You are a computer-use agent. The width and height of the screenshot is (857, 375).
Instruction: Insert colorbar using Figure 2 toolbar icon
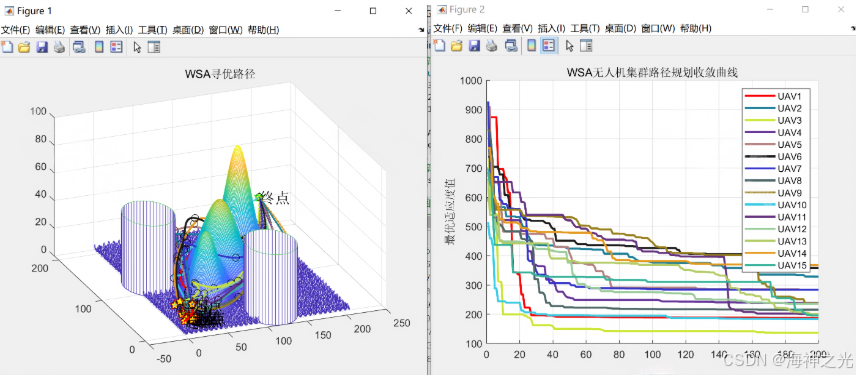tap(531, 46)
